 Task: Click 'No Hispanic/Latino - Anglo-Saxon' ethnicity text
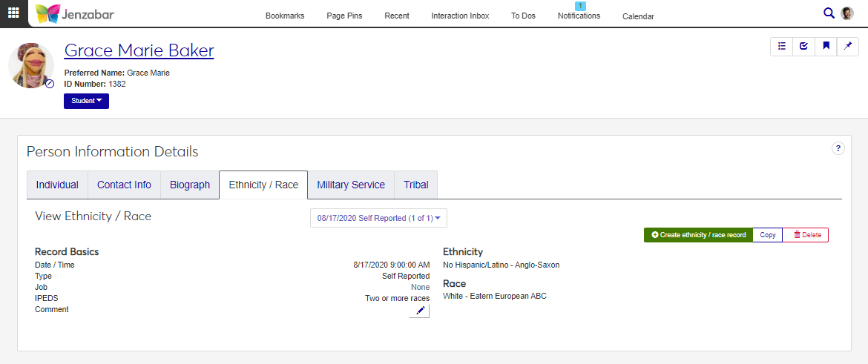(x=502, y=265)
